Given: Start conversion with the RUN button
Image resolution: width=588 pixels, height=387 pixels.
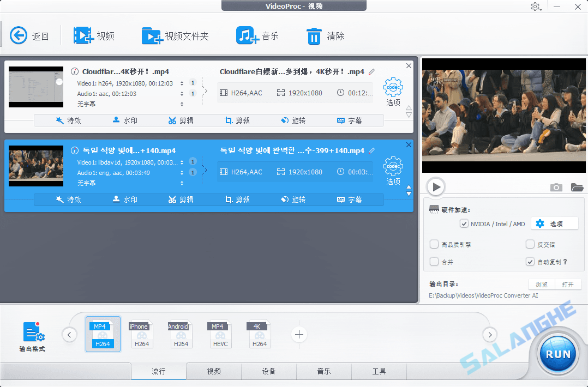Looking at the screenshot, I should 557,354.
